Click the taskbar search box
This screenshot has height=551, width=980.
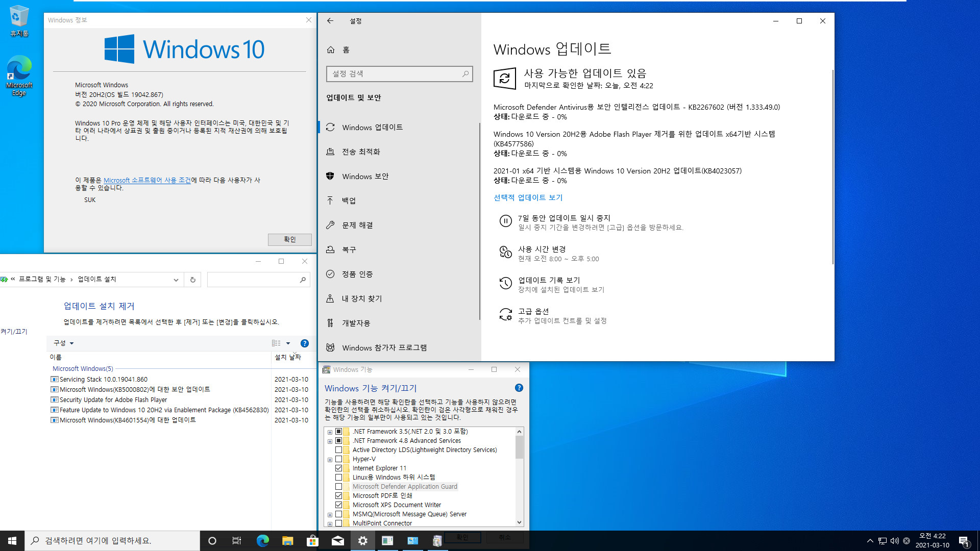(112, 541)
